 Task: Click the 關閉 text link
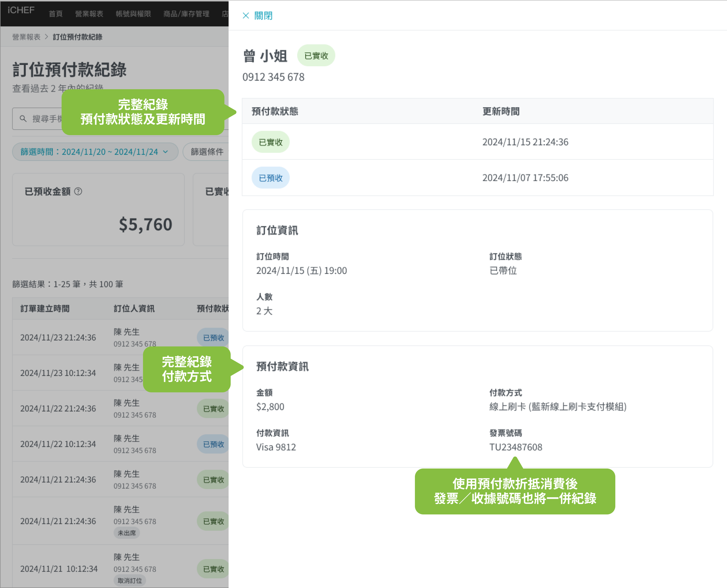(x=263, y=16)
